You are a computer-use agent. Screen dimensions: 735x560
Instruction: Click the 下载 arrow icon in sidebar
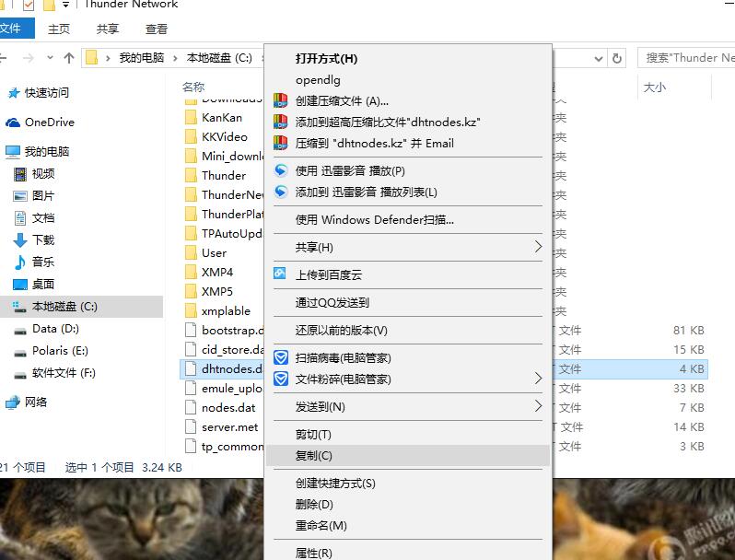point(20,239)
